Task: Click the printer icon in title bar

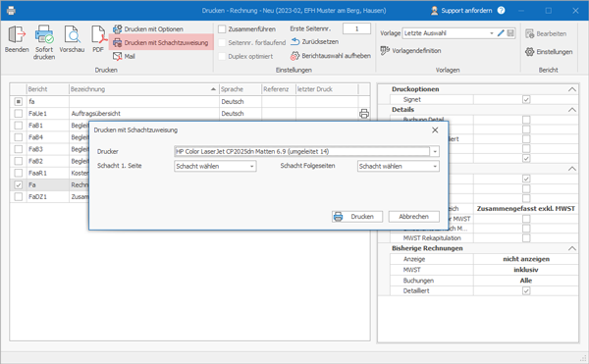Action: pyautogui.click(x=11, y=11)
